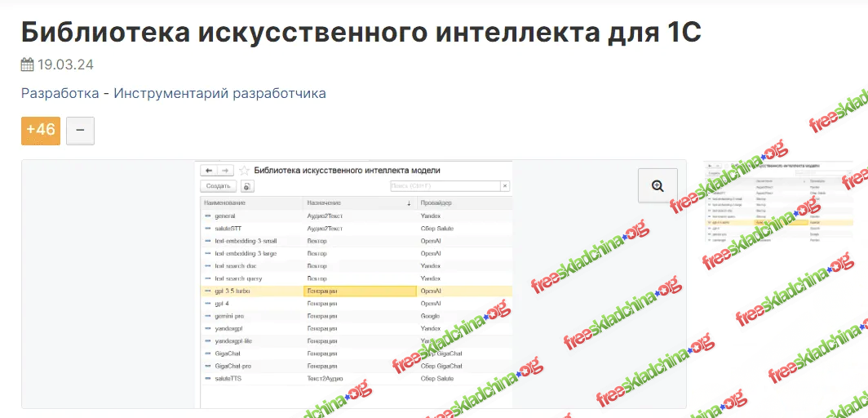Click the minus vote button
868x418 pixels.
pyautogui.click(x=80, y=131)
